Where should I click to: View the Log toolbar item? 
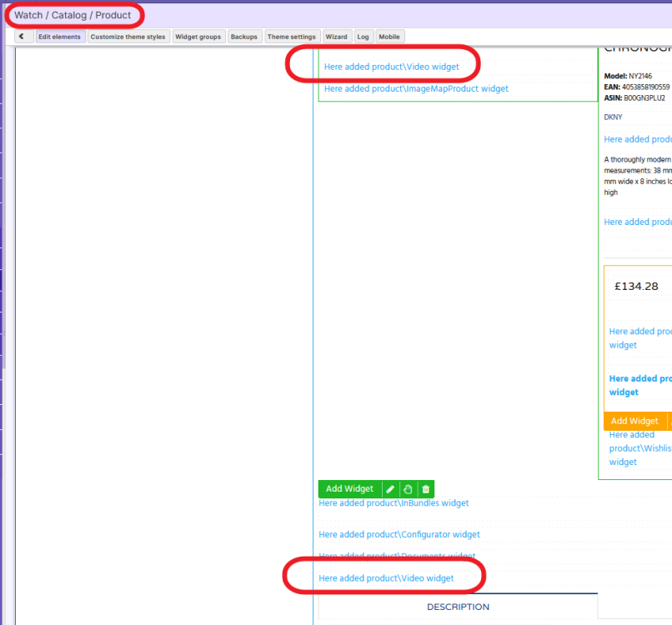click(x=363, y=37)
